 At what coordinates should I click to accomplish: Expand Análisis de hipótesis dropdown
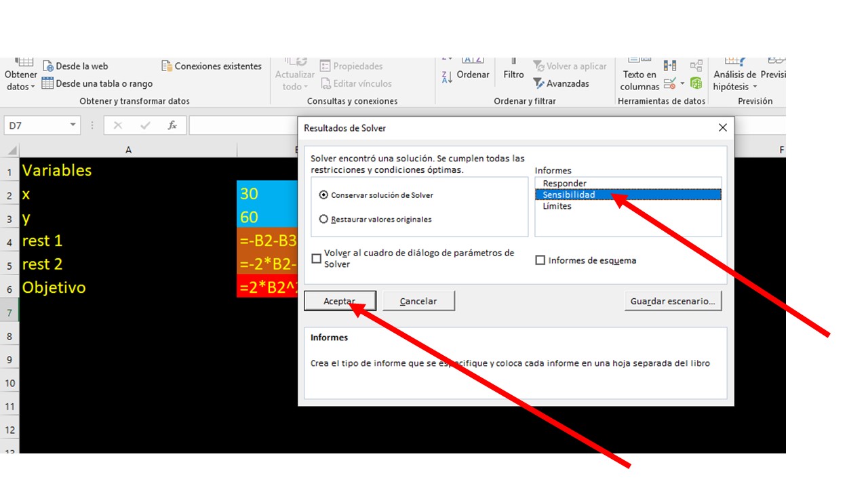(734, 80)
